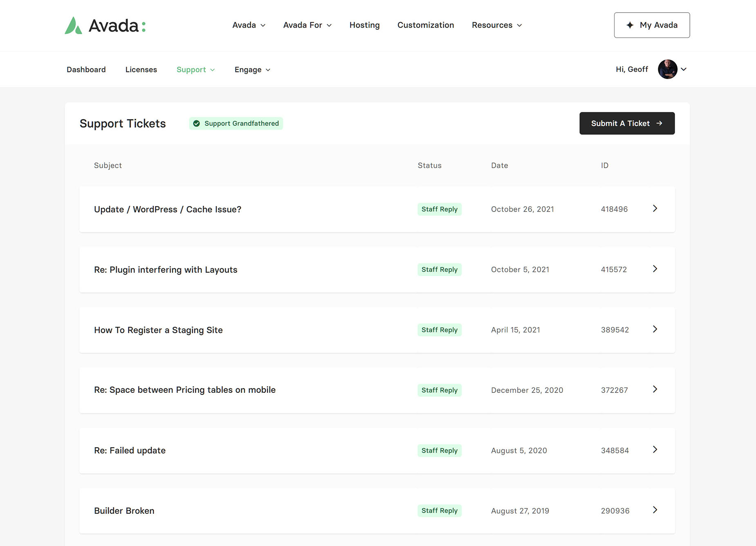Screen dimensions: 756x546
Task: Click the arrow for ticket 348584
Action: [655, 450]
